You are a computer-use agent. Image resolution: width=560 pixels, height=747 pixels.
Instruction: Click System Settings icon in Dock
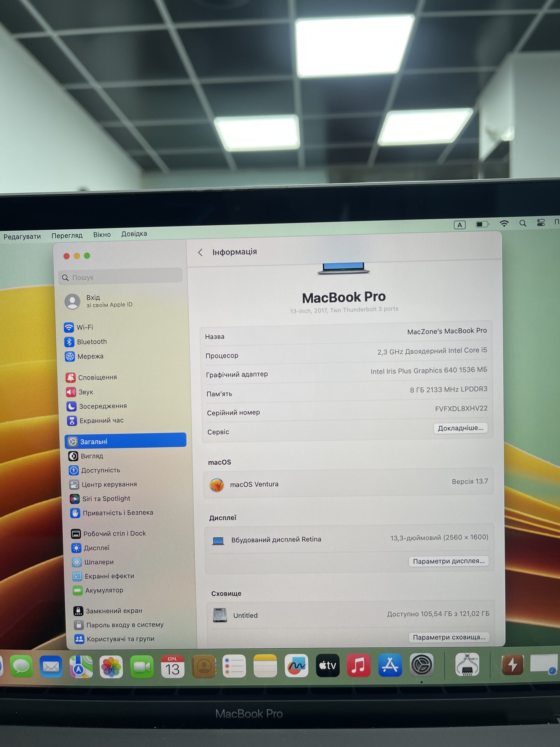click(x=421, y=665)
